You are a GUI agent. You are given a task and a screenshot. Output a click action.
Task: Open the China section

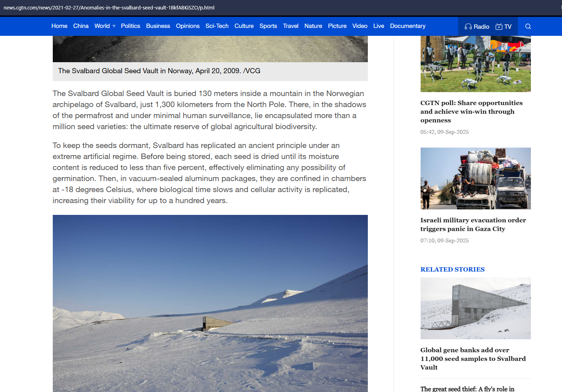point(81,26)
